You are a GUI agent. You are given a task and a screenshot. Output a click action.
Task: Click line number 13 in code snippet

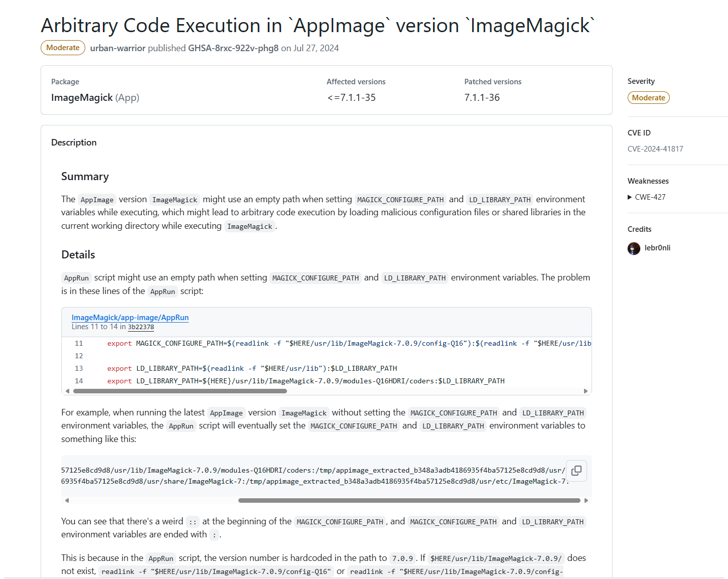pyautogui.click(x=79, y=369)
